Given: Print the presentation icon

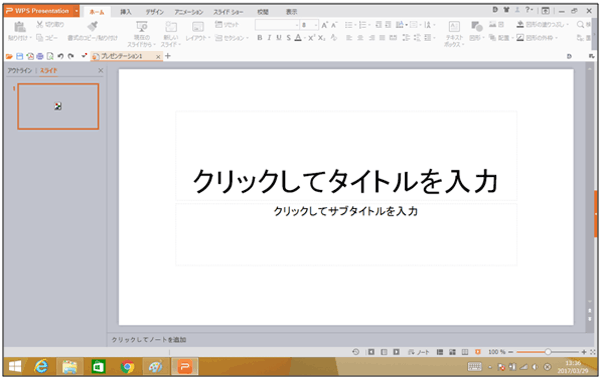Looking at the screenshot, I should (x=40, y=56).
